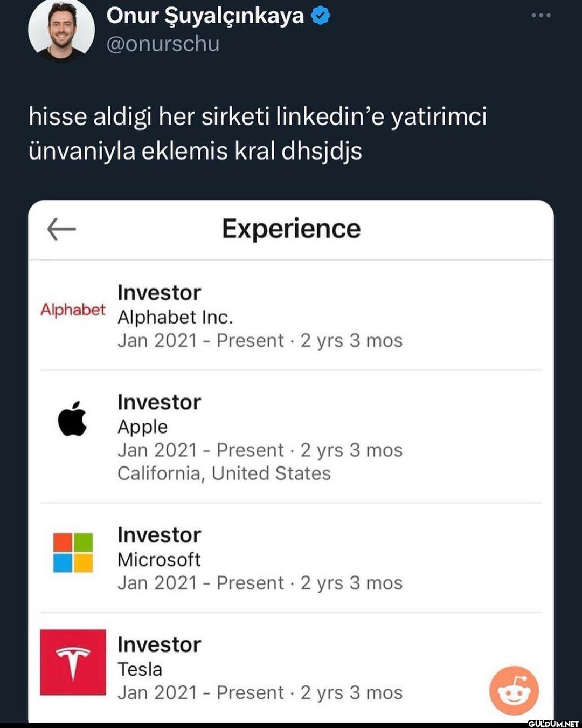The image size is (582, 728).
Task: Click the blue verified badge
Action: click(321, 16)
